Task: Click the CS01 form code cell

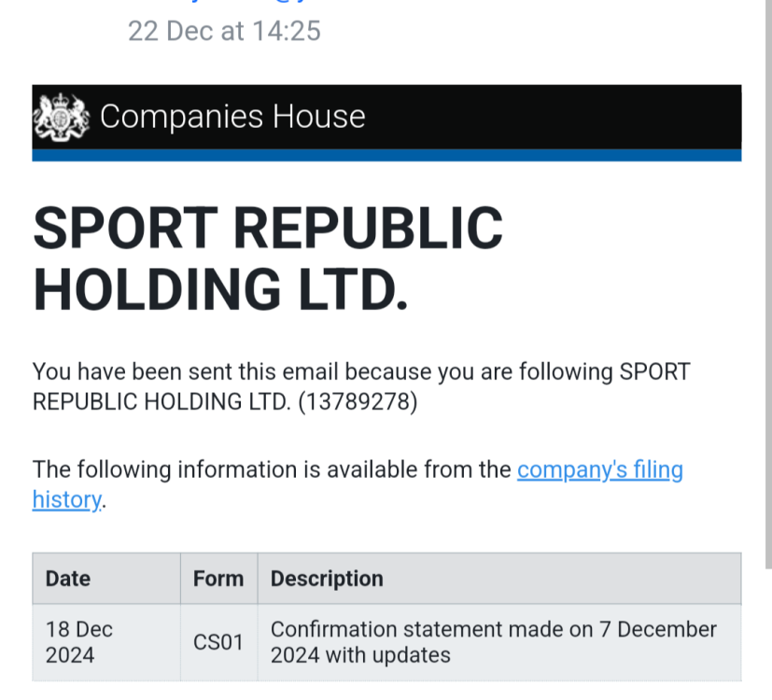Action: (218, 642)
